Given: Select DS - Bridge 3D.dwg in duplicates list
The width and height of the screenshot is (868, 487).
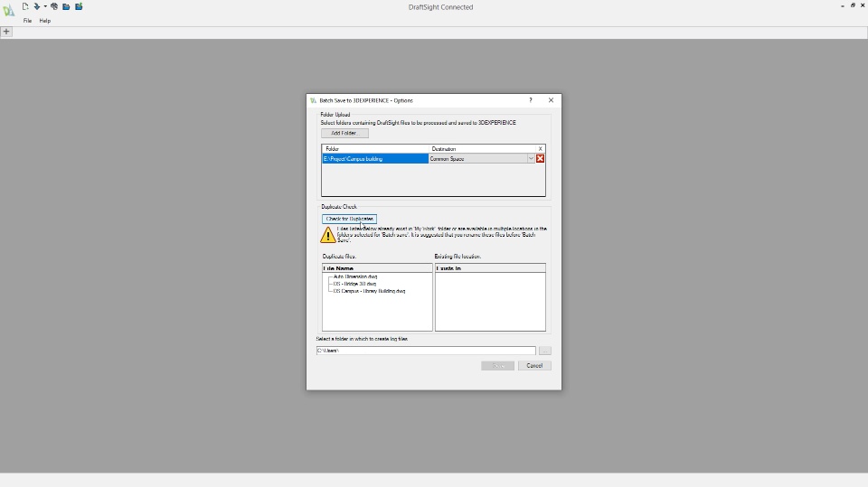Looking at the screenshot, I should (x=354, y=284).
